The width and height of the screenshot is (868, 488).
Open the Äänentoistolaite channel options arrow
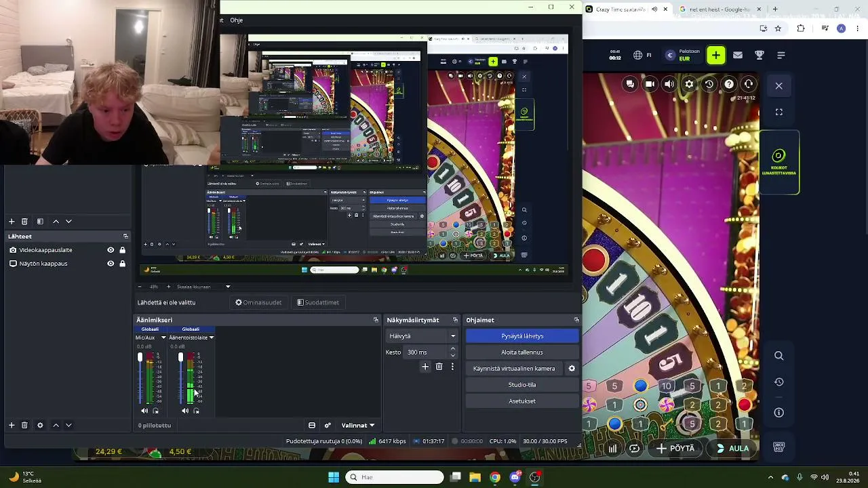coord(212,338)
